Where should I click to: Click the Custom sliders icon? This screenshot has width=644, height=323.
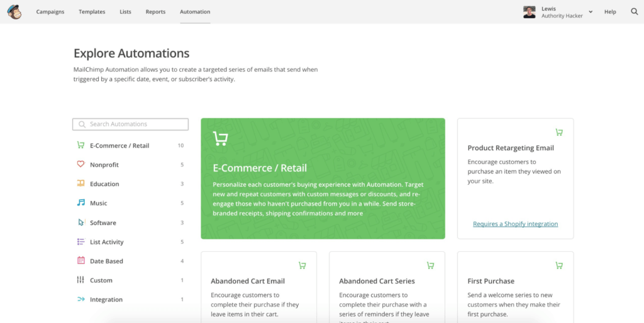pos(80,280)
